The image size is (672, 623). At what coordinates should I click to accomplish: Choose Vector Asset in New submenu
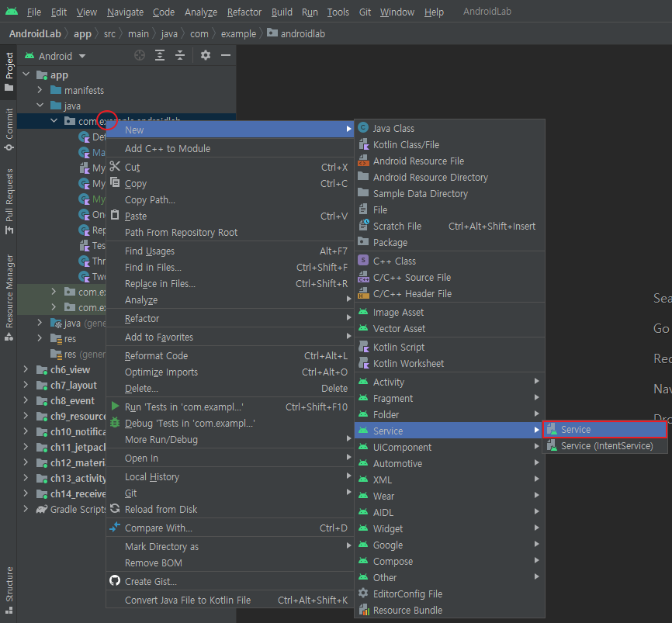coord(449,328)
